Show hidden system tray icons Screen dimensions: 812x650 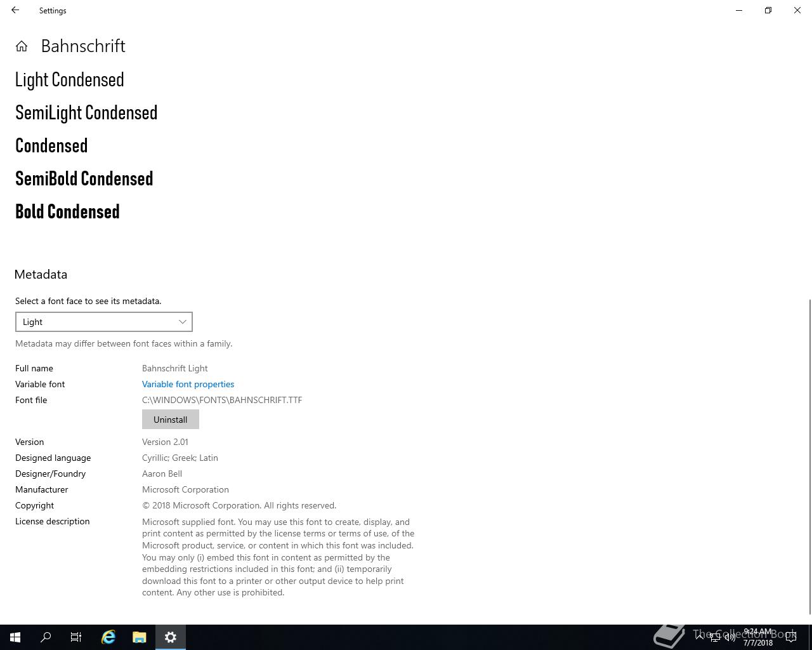point(700,637)
